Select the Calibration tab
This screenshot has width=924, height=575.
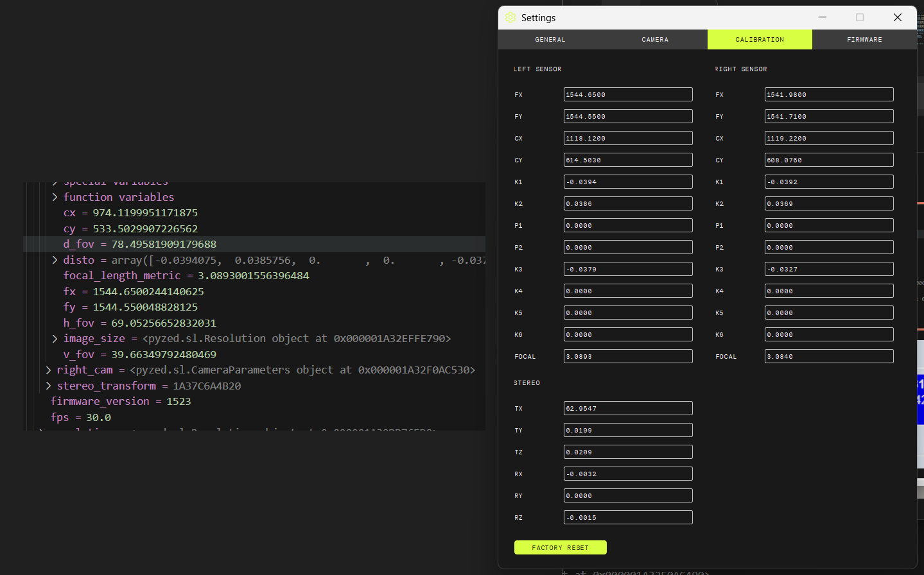(x=760, y=40)
